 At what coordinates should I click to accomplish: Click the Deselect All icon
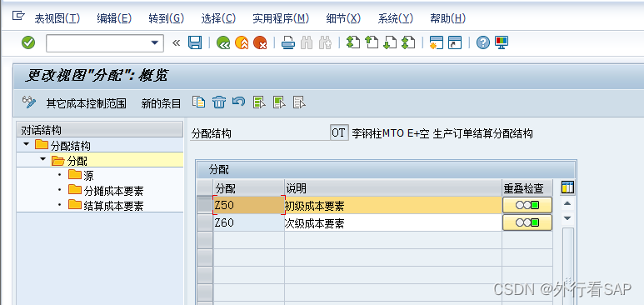point(299,102)
